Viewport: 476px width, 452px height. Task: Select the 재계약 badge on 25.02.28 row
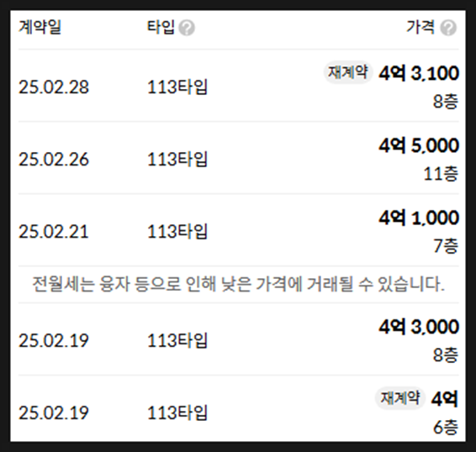pyautogui.click(x=348, y=73)
